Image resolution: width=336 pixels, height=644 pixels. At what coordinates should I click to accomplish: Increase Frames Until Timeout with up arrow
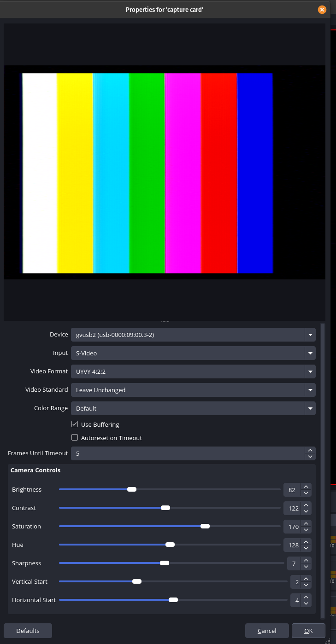pyautogui.click(x=310, y=450)
